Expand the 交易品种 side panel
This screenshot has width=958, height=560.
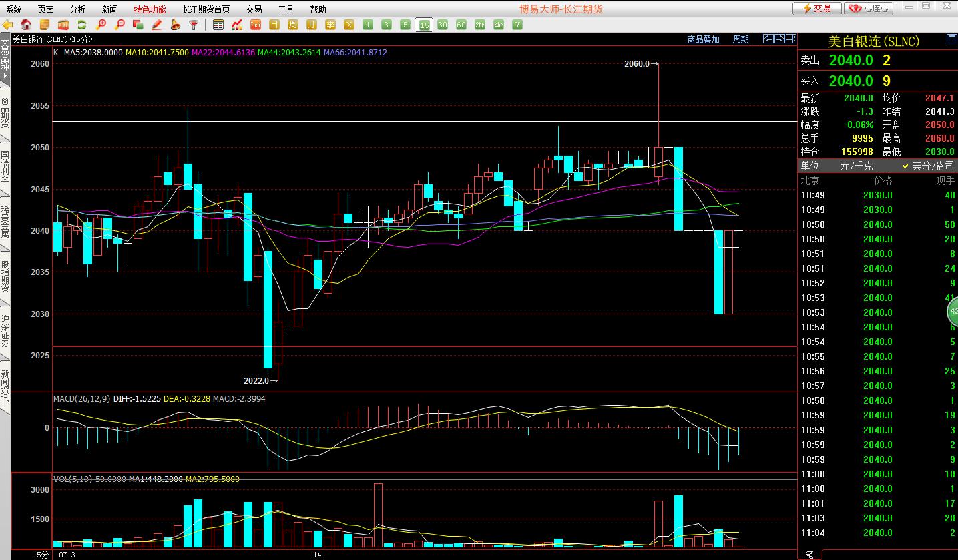coord(5,60)
